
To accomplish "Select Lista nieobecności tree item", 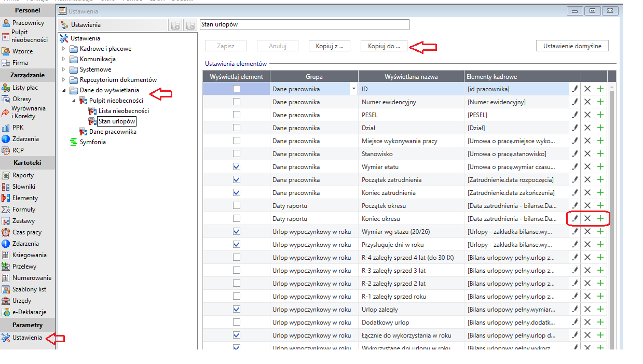I will [124, 111].
